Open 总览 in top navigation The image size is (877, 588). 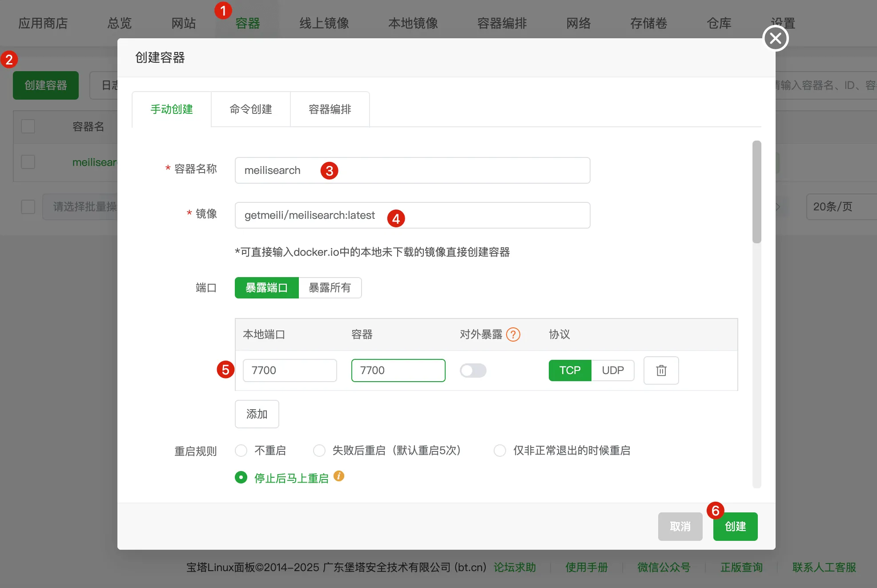pyautogui.click(x=120, y=23)
